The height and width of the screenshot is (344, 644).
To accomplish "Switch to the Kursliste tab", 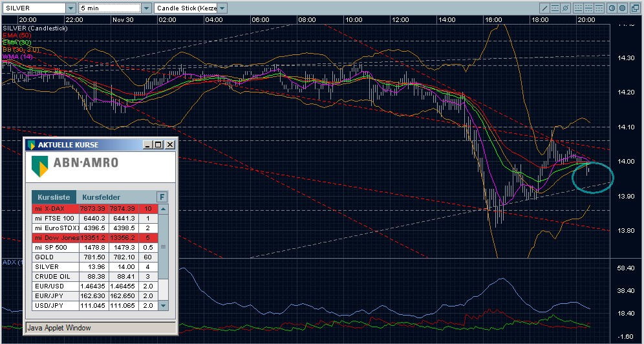I will pyautogui.click(x=54, y=197).
